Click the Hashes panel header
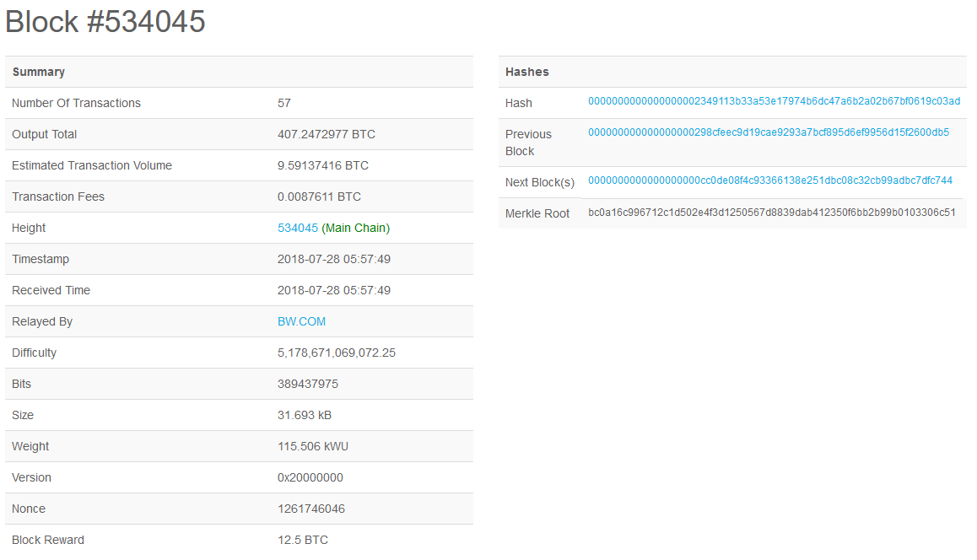The image size is (977, 560). click(526, 72)
